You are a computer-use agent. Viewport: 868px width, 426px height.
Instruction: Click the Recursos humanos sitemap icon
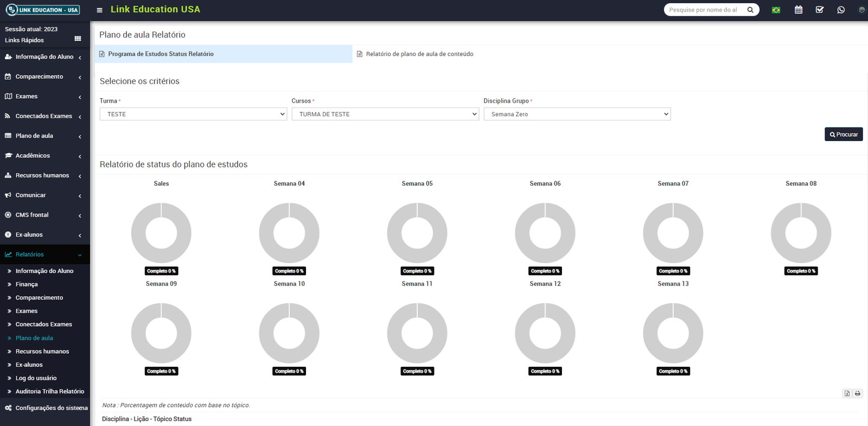tap(8, 175)
